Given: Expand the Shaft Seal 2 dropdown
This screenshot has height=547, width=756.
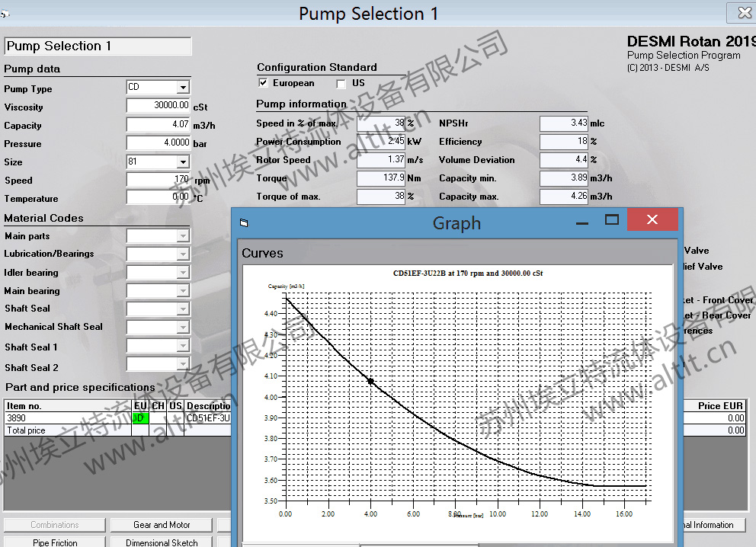Looking at the screenshot, I should click(183, 364).
